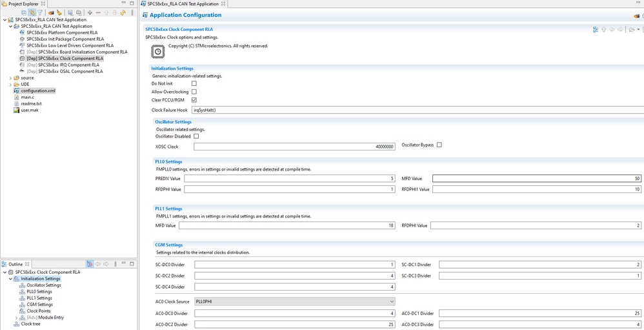Select PLL0 Settings in Outline
Screen dimensions: 644x330
[39, 291]
